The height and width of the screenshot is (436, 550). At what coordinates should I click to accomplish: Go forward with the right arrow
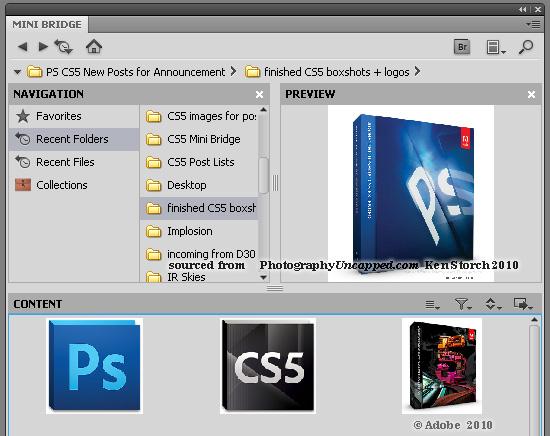43,47
